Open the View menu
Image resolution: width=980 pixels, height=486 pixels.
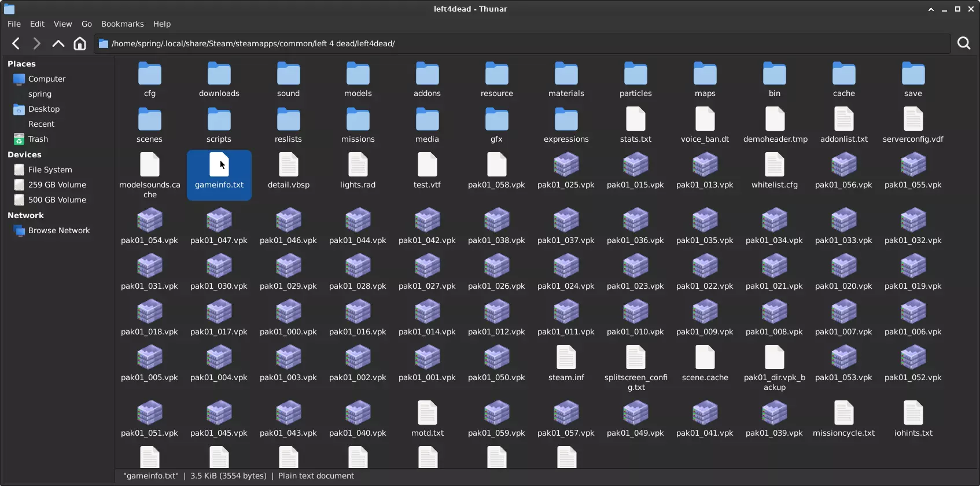[62, 24]
